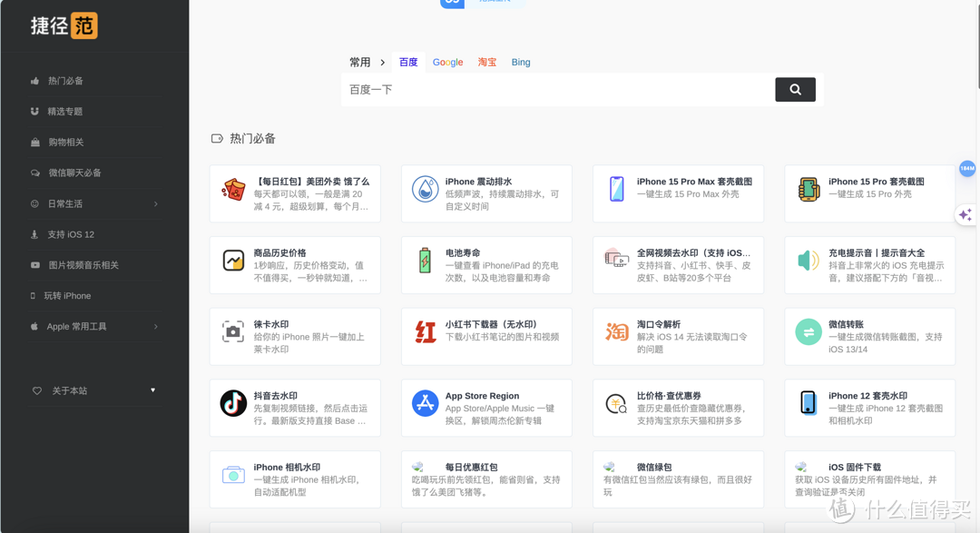Click the tag icon beside 热门必备 heading
Viewport: 980px width, 533px height.
(217, 138)
